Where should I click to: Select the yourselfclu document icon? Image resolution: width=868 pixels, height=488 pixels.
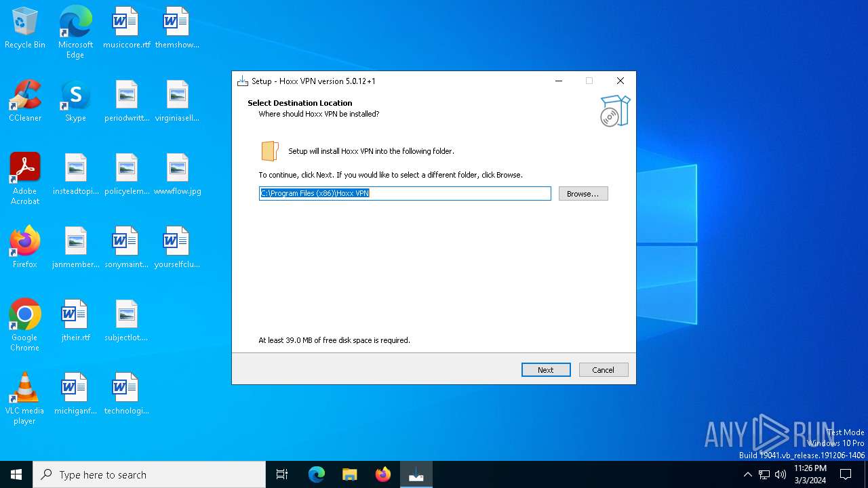pyautogui.click(x=177, y=248)
